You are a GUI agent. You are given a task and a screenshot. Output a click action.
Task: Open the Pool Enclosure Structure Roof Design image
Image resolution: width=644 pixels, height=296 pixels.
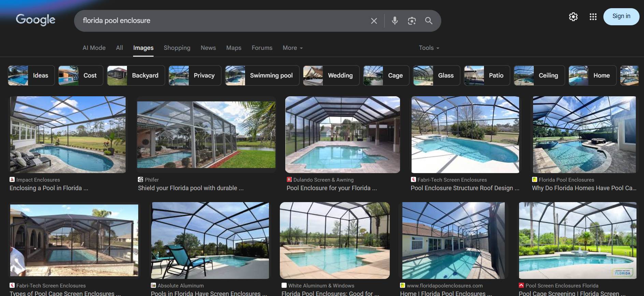click(x=465, y=135)
